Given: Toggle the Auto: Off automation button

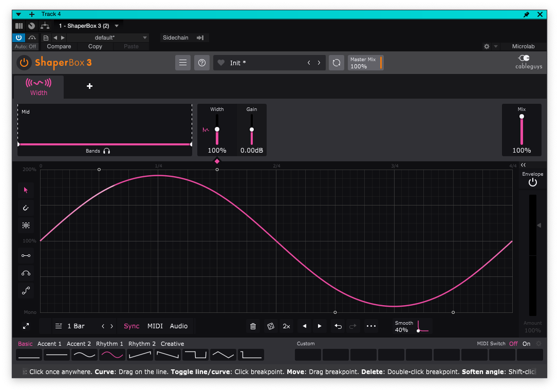Looking at the screenshot, I should point(25,46).
